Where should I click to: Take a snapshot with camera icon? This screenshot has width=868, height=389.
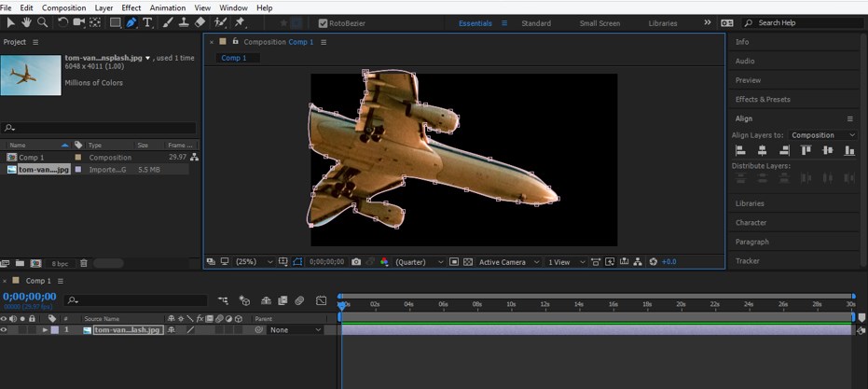pos(356,262)
